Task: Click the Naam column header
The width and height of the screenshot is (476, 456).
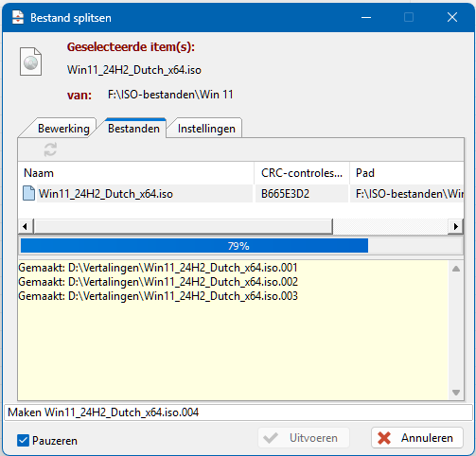Action: pyautogui.click(x=136, y=173)
